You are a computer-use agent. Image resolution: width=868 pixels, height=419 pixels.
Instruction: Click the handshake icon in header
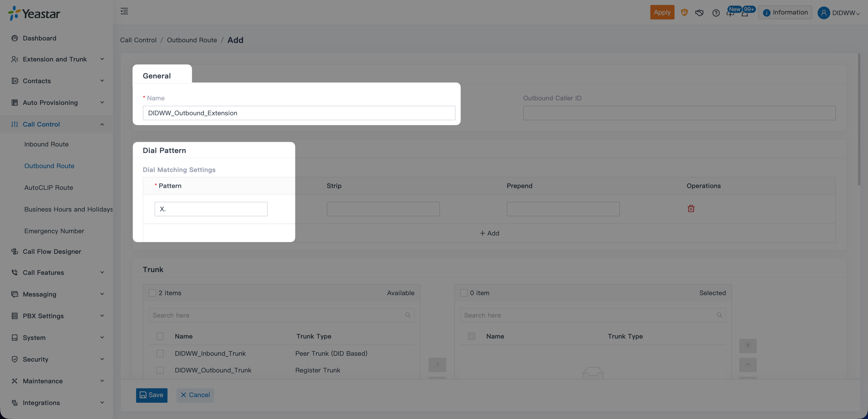[x=699, y=13]
